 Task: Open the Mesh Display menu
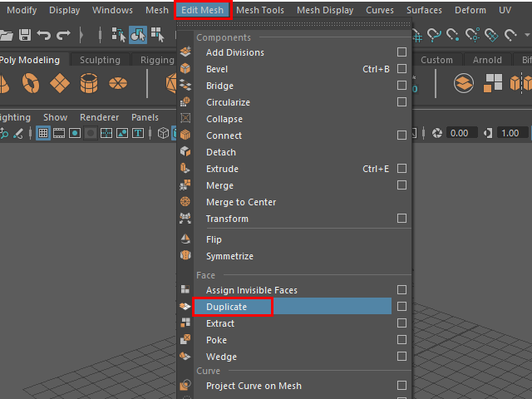325,10
